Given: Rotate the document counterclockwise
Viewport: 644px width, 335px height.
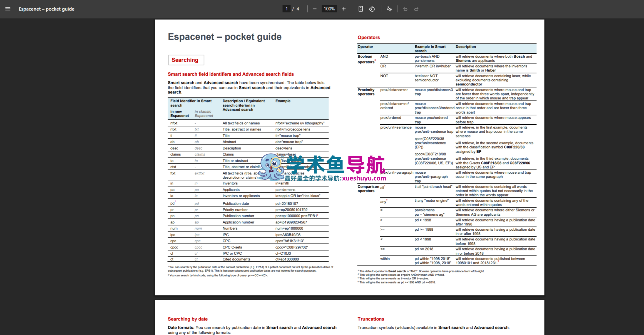Looking at the screenshot, I should 372,9.
